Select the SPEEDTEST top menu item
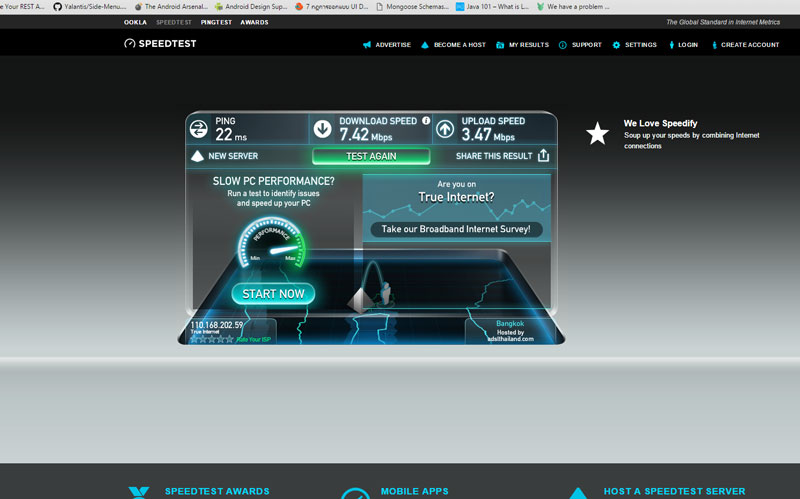Viewport: 800px width, 499px height. [174, 22]
